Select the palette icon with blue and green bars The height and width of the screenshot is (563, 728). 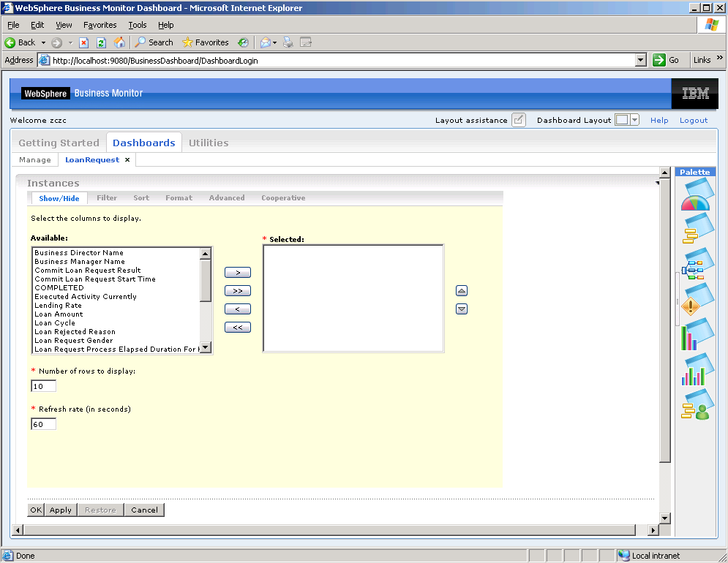pyautogui.click(x=697, y=369)
